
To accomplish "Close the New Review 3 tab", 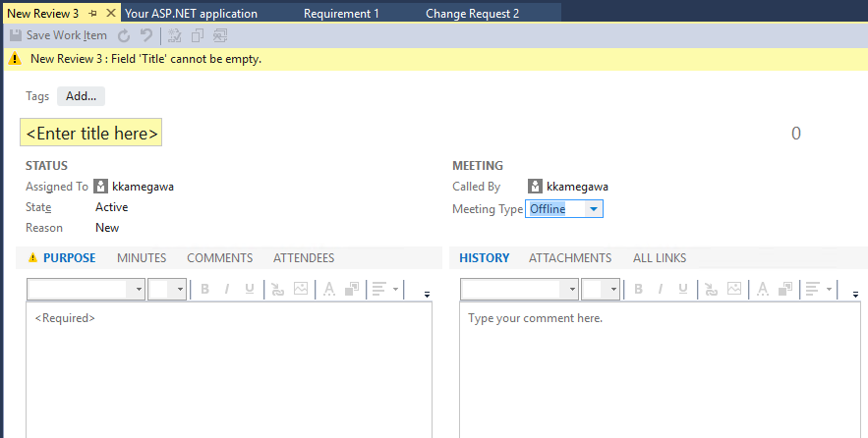I will (x=111, y=13).
